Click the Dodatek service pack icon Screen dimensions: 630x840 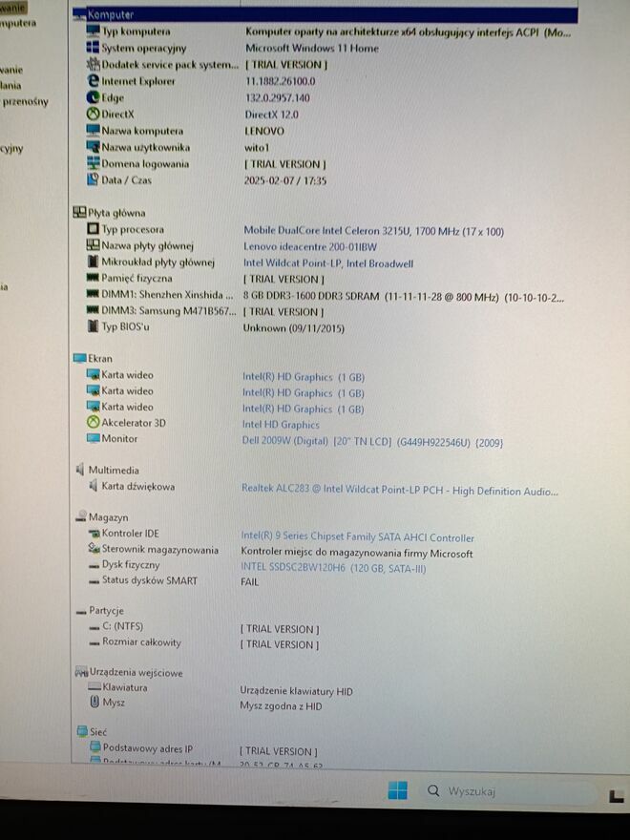[94, 64]
